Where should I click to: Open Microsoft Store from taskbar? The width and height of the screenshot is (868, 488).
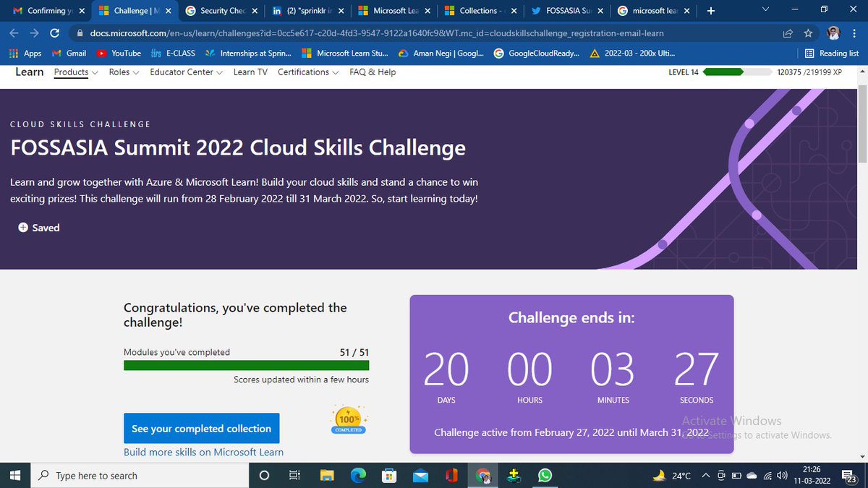[x=390, y=476]
